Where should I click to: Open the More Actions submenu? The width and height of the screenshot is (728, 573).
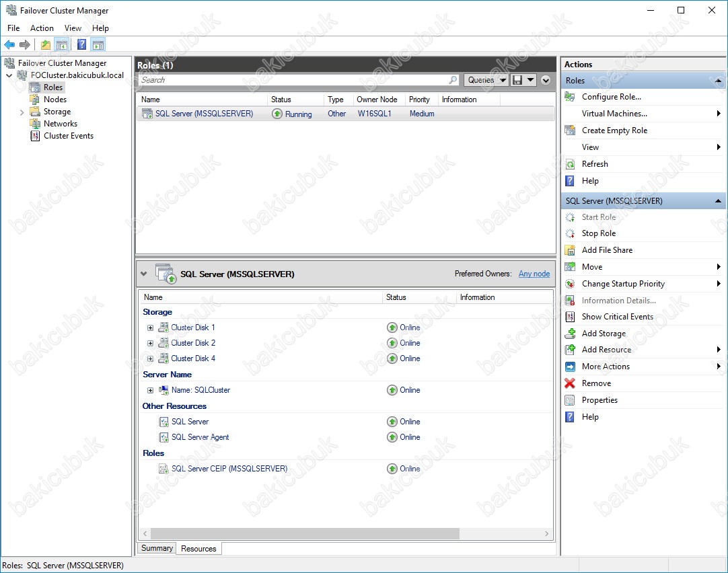point(643,367)
